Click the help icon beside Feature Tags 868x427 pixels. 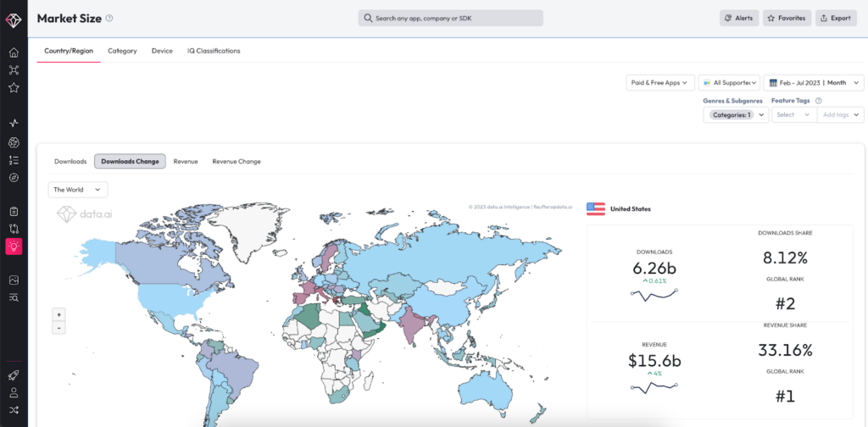tap(819, 101)
